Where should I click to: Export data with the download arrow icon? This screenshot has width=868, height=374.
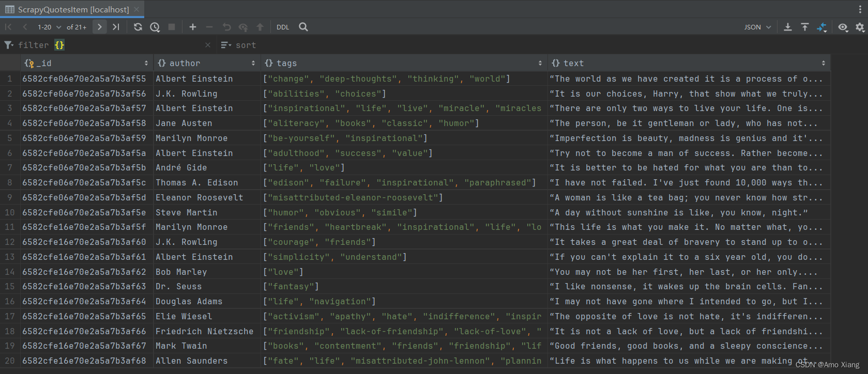[788, 27]
